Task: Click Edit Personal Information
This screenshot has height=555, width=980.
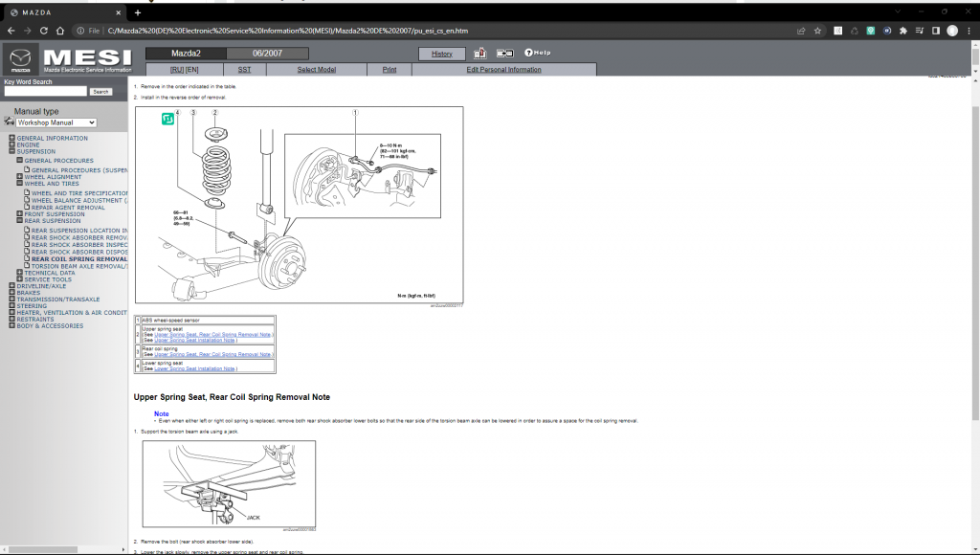Action: [504, 69]
